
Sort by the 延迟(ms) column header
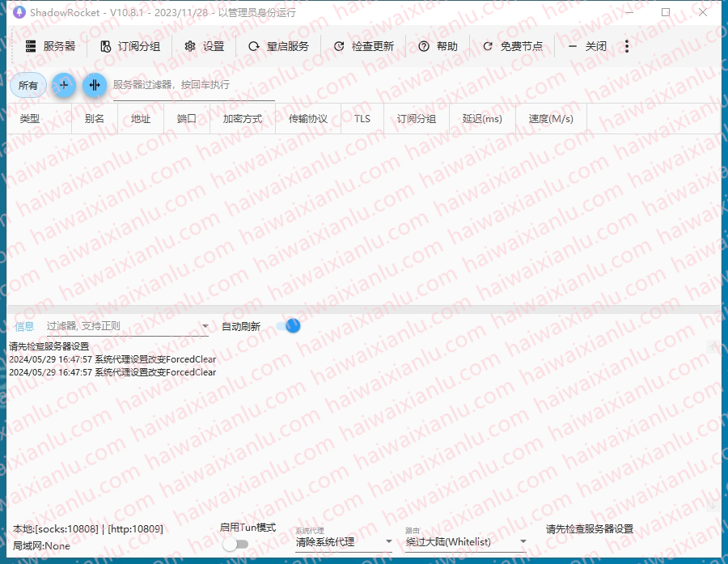482,119
